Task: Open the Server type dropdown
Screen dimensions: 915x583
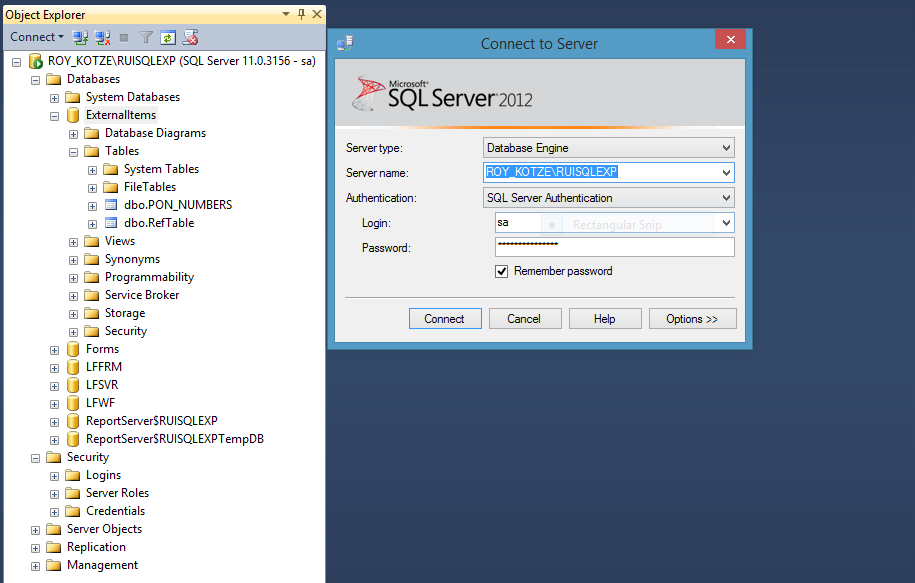Action: pos(726,148)
